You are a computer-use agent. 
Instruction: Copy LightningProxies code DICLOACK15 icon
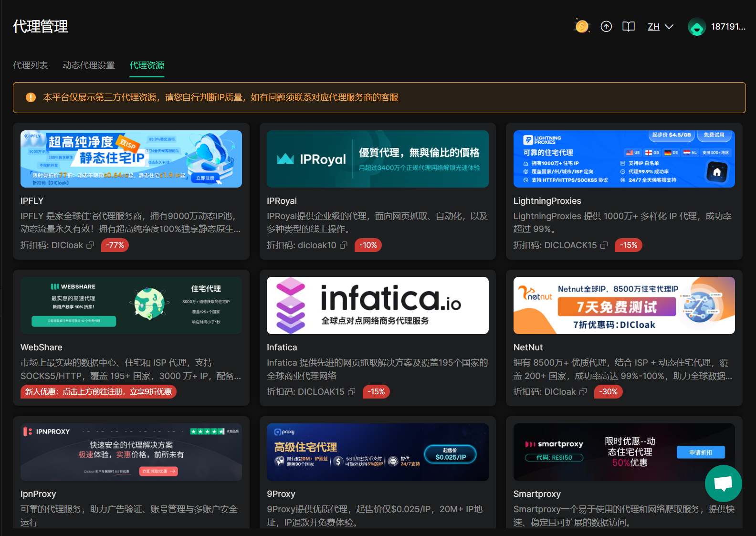point(604,245)
